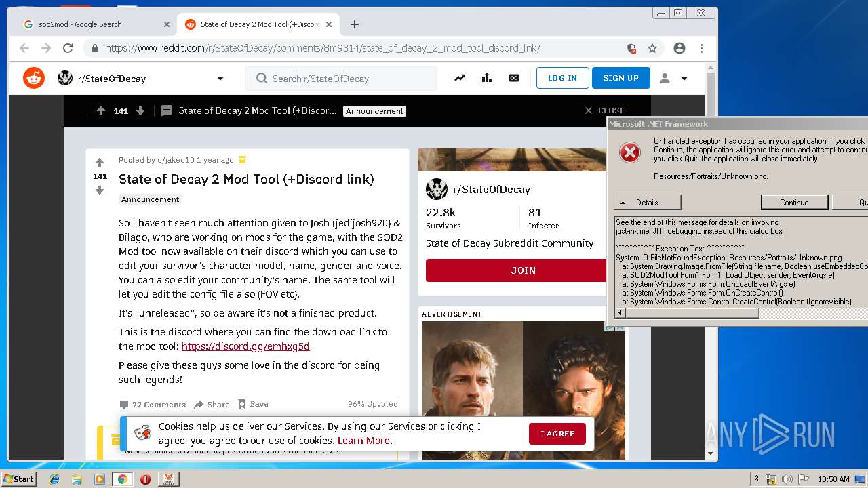Click the '81' Infected count
Image resolution: width=868 pixels, height=488 pixels.
pyautogui.click(x=534, y=212)
